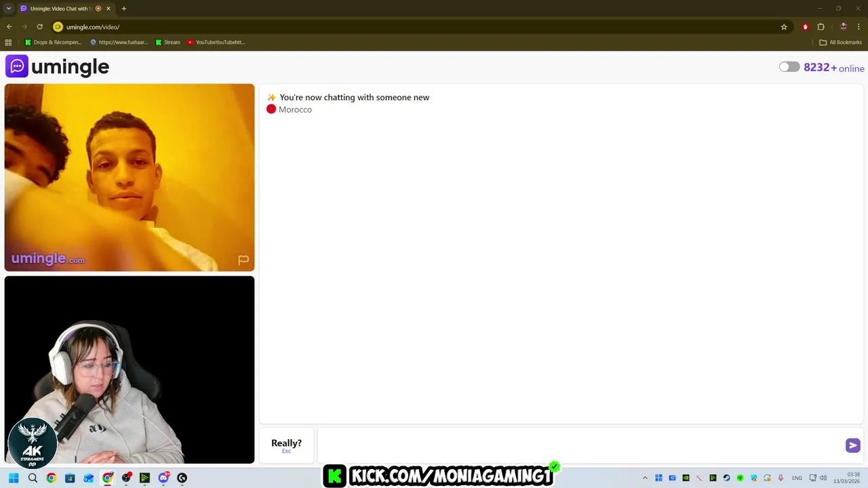Click your own webcam preview

coord(130,370)
